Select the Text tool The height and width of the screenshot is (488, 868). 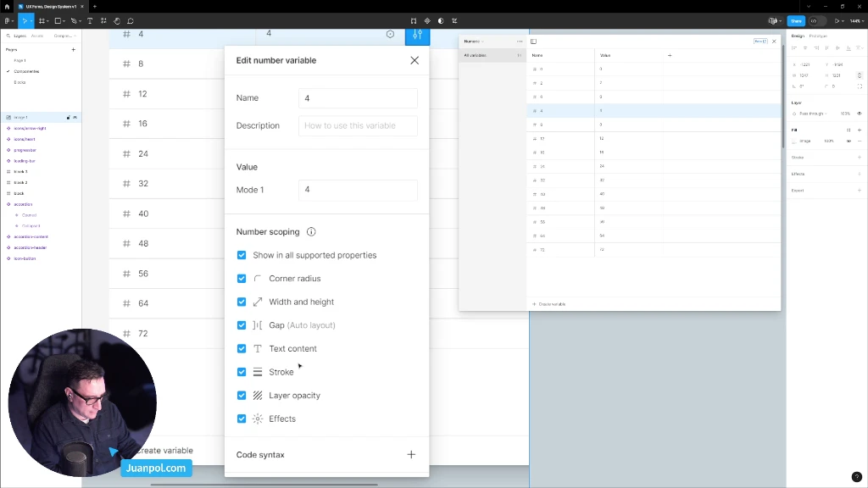[x=90, y=21]
